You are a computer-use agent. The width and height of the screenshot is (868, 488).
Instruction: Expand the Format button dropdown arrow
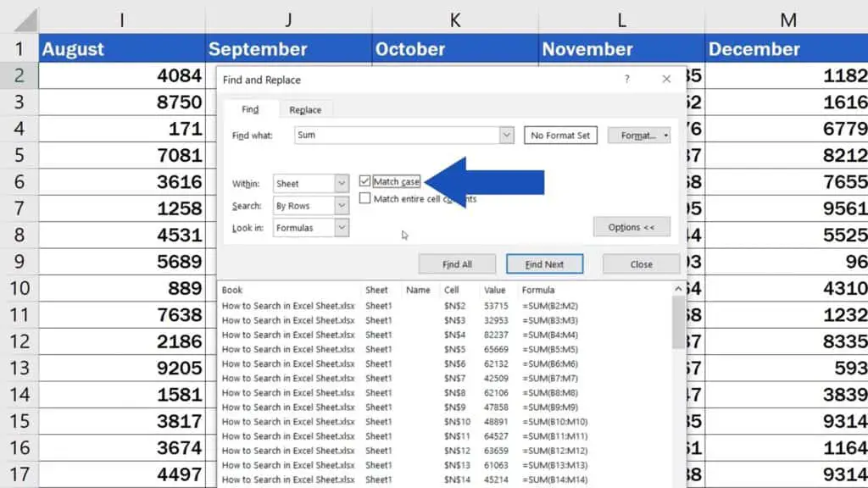[666, 135]
